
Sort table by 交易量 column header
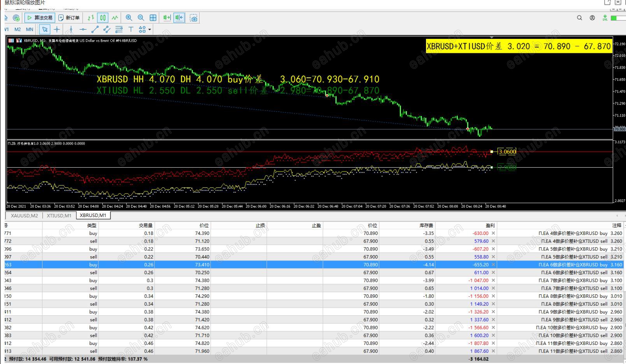(146, 225)
